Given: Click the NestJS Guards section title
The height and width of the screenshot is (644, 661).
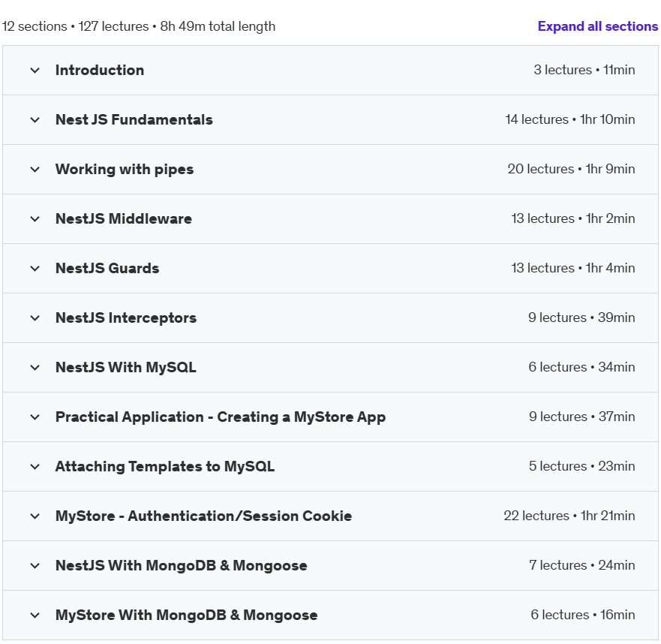Looking at the screenshot, I should tap(107, 268).
